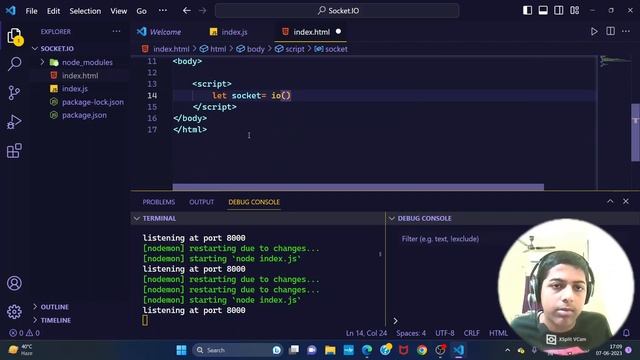Open the View menu

pos(118,11)
